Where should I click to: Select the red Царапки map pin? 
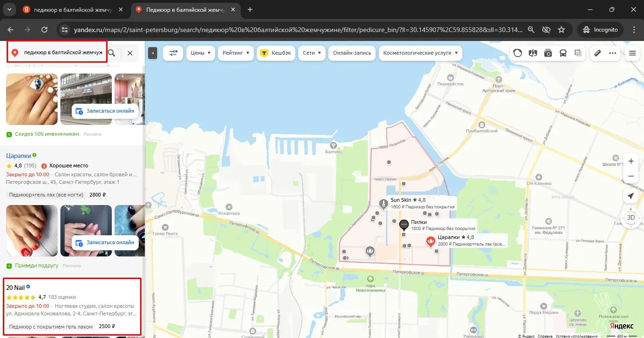(430, 242)
